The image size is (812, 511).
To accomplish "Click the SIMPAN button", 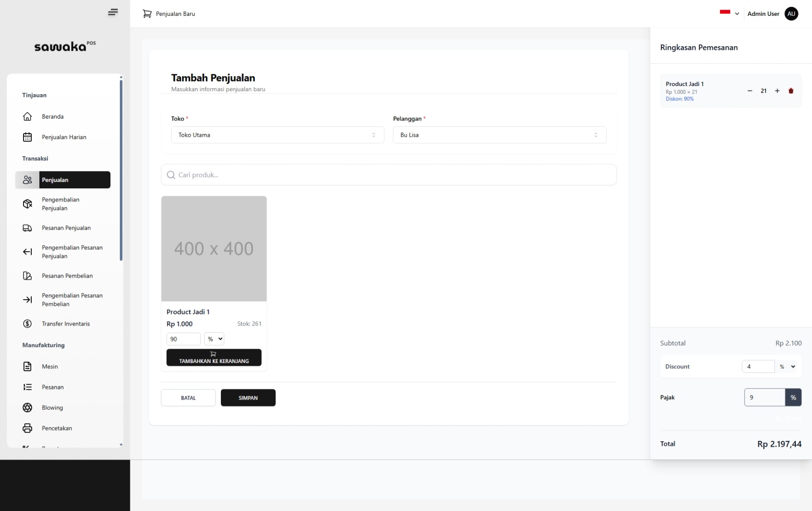I will [248, 398].
